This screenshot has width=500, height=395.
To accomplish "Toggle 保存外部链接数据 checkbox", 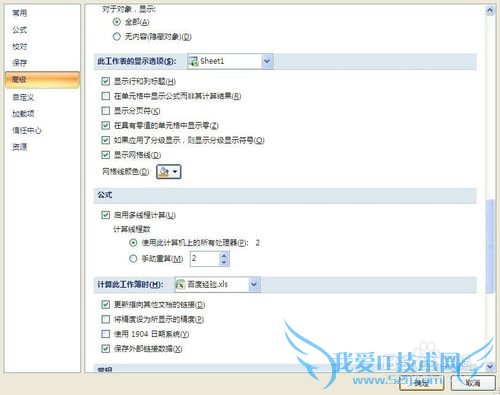I will [106, 349].
